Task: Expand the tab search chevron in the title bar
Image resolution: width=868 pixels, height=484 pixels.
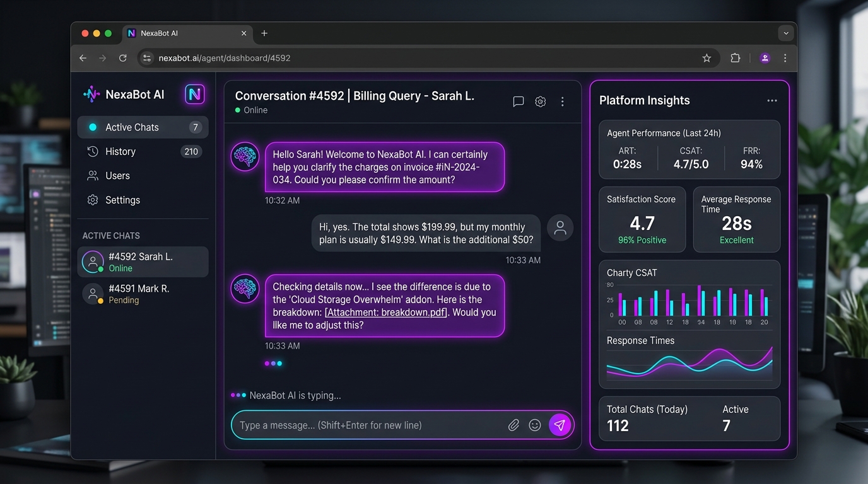Action: click(785, 33)
